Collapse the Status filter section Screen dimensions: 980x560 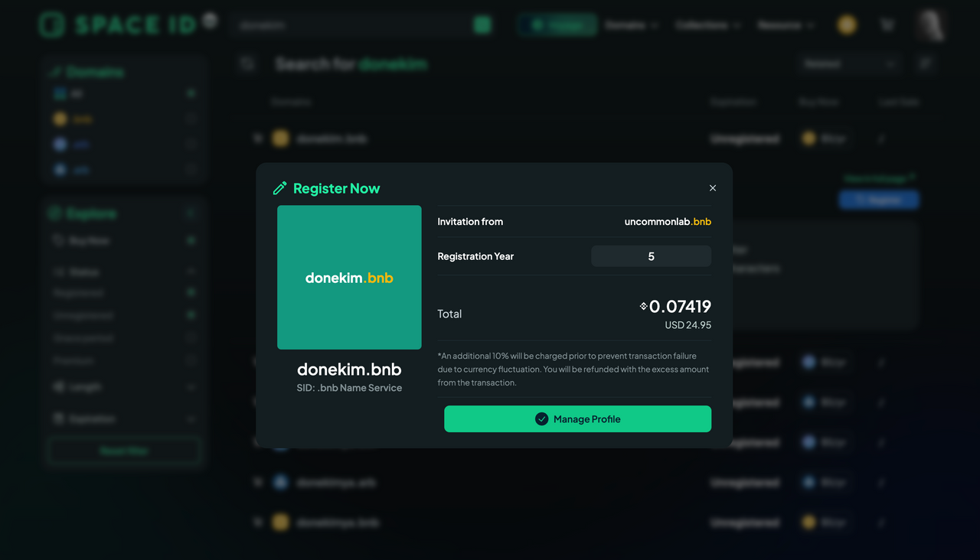point(191,272)
